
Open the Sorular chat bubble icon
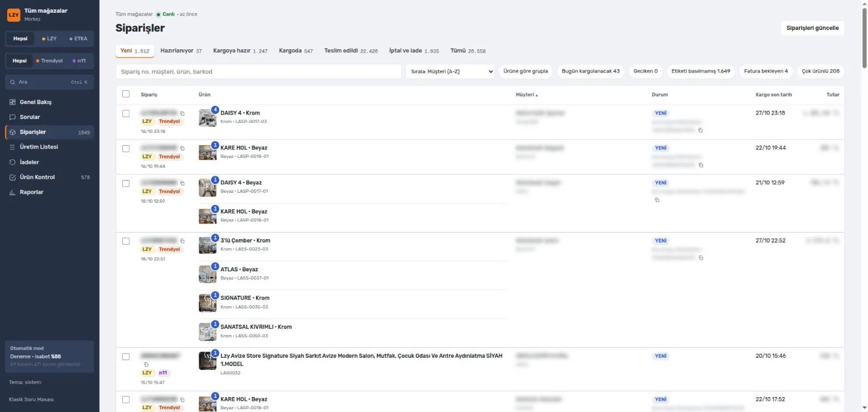coord(13,117)
